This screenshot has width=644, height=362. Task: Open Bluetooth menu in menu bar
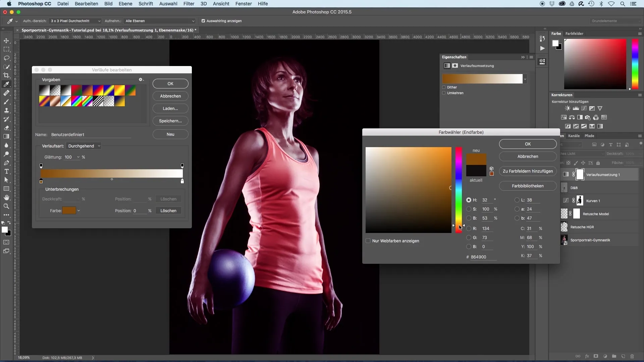pos(601,4)
